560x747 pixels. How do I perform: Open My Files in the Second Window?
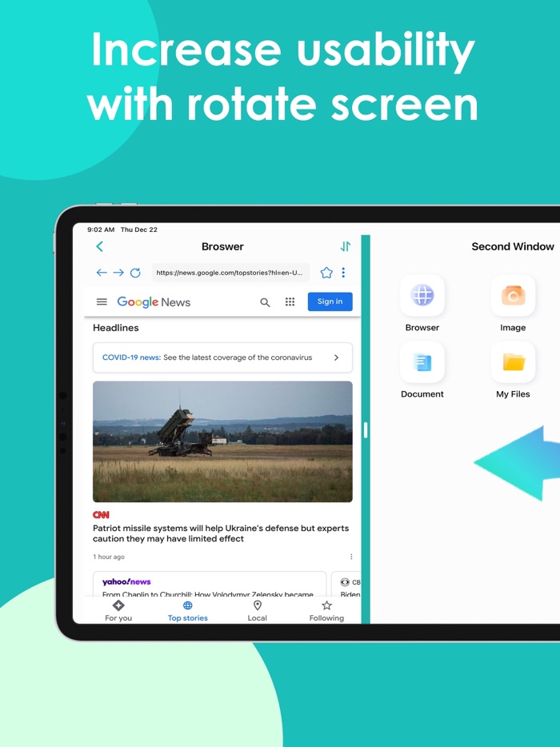(x=513, y=370)
